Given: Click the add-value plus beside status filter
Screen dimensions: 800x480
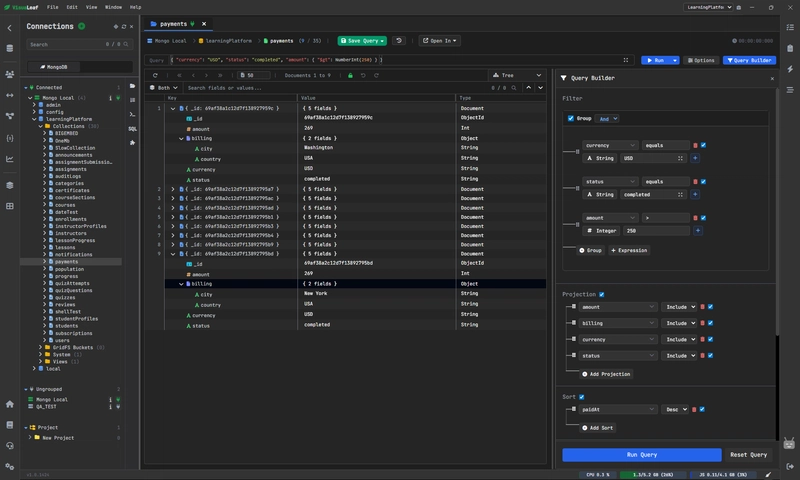Looking at the screenshot, I should (695, 194).
